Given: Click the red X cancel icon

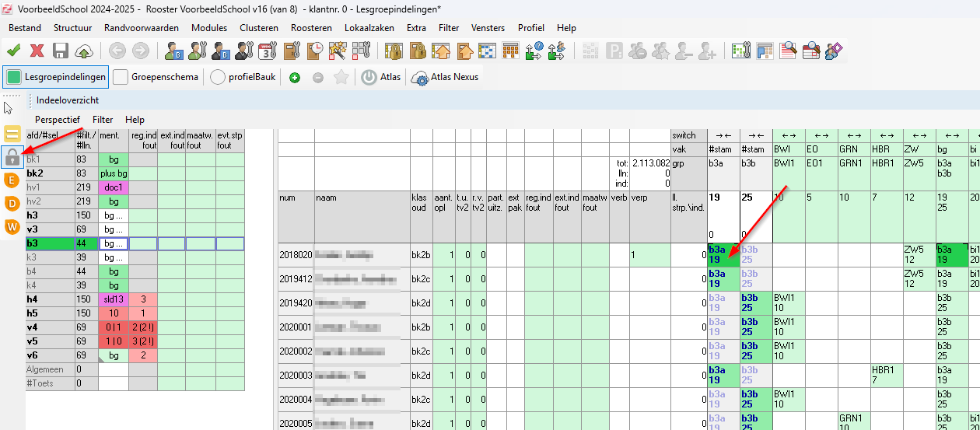Looking at the screenshot, I should coord(37,51).
